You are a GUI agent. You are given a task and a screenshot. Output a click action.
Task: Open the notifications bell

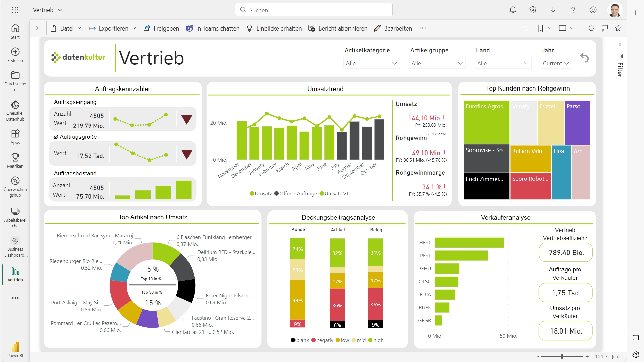[x=513, y=10]
